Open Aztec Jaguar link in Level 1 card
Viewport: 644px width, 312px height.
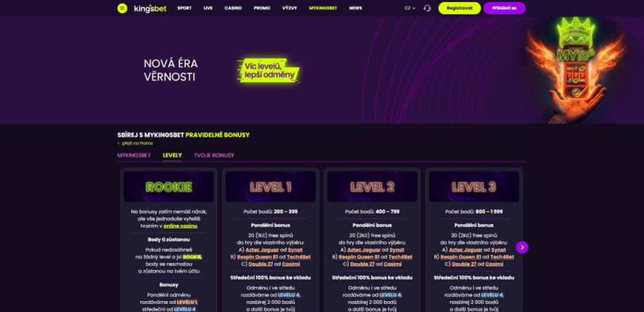click(x=263, y=249)
